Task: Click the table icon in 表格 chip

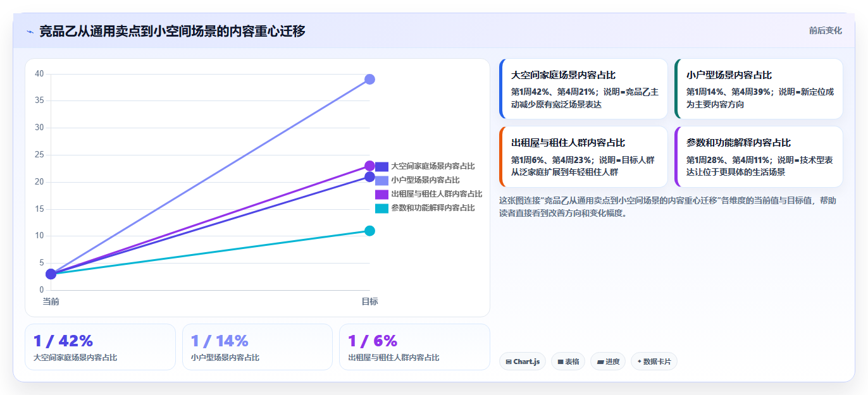Action: click(561, 362)
